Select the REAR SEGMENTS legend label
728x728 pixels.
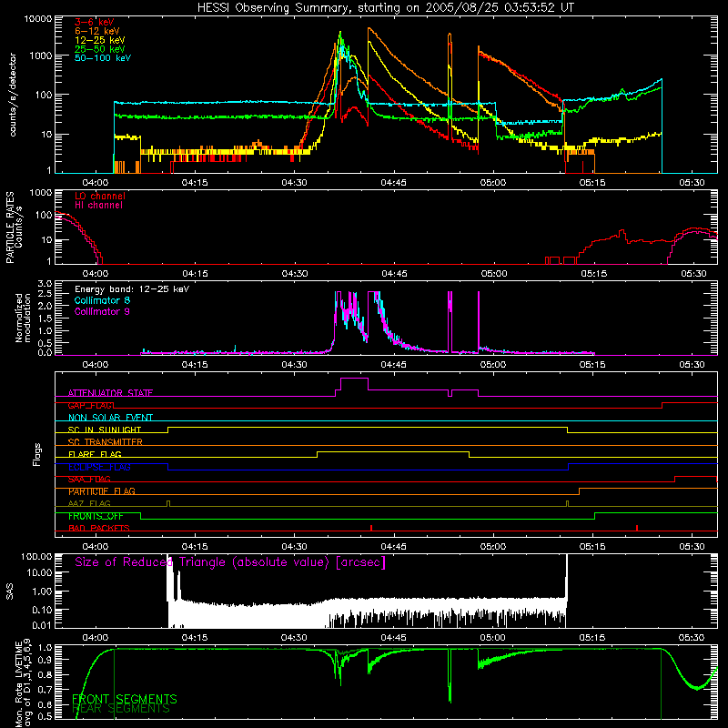click(x=121, y=709)
